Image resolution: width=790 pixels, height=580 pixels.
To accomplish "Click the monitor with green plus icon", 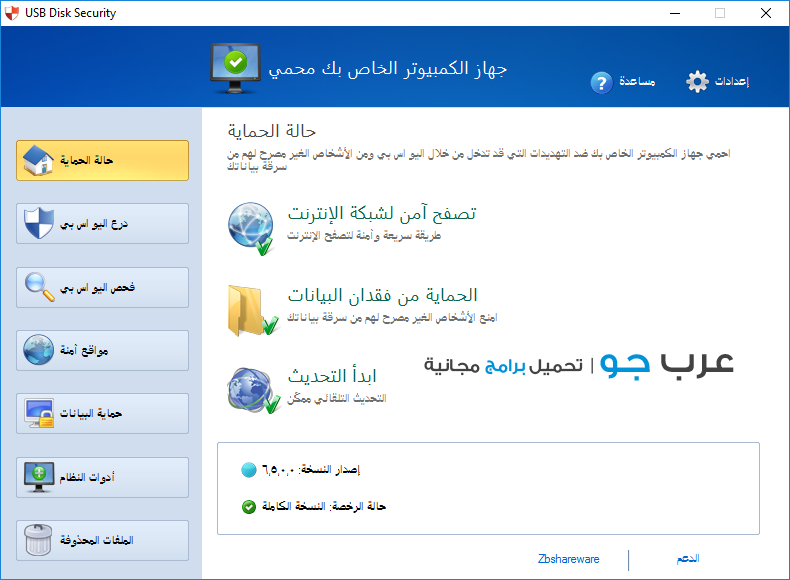I will coord(39,477).
